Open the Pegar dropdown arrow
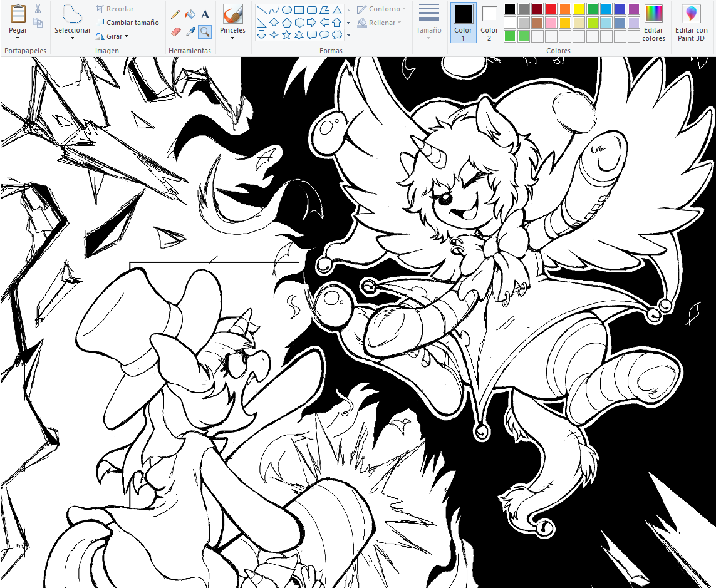Image resolution: width=716 pixels, height=588 pixels. point(18,38)
